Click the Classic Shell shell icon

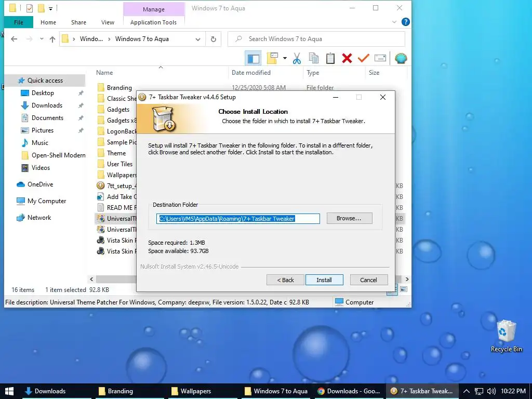tap(401, 58)
